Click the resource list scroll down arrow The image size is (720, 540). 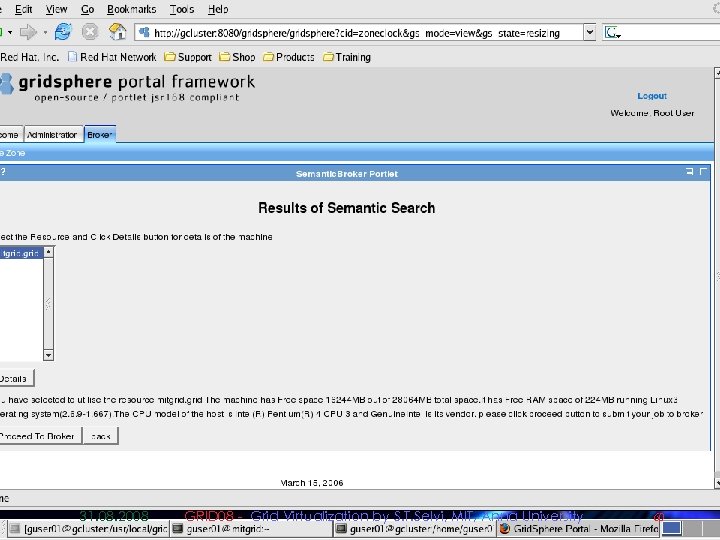pos(48,355)
